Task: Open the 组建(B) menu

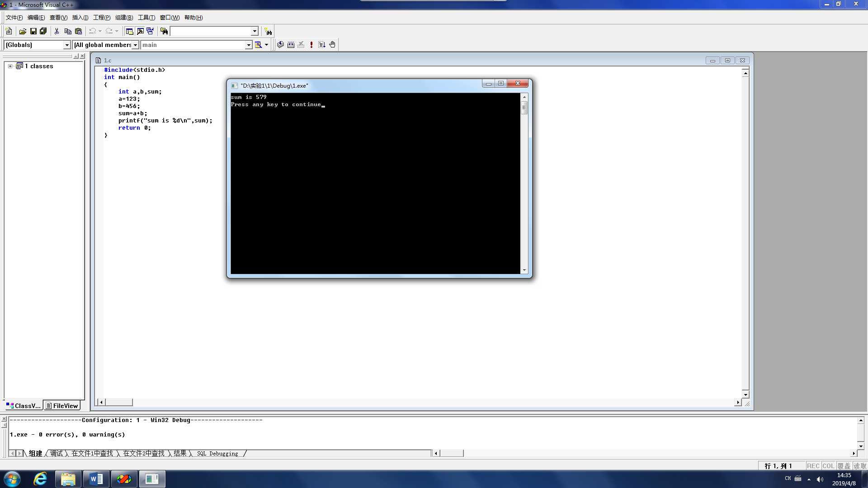Action: [x=124, y=18]
